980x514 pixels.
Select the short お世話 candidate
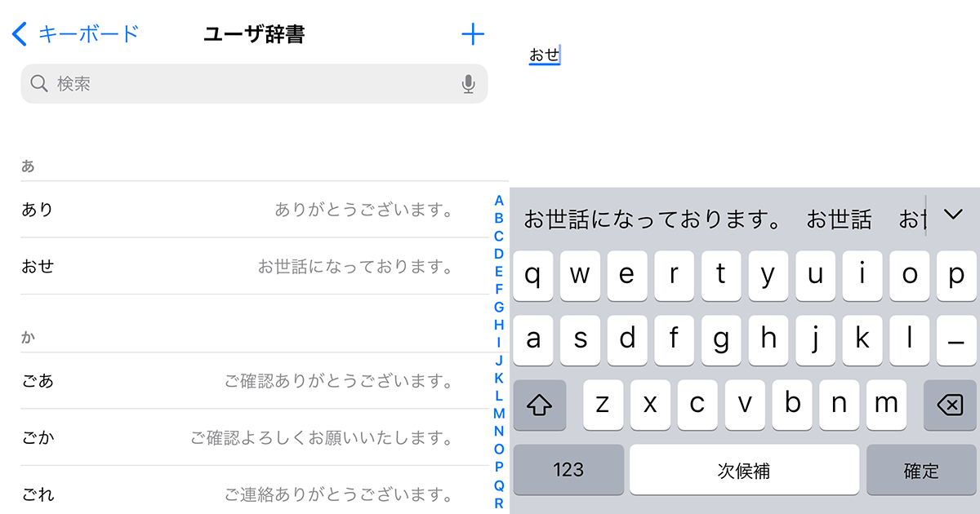(x=839, y=219)
